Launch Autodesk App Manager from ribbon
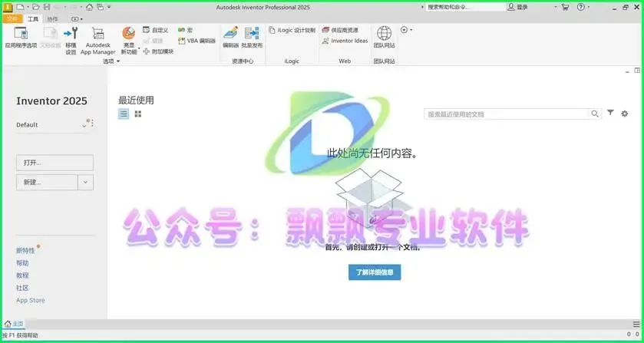 (97, 40)
